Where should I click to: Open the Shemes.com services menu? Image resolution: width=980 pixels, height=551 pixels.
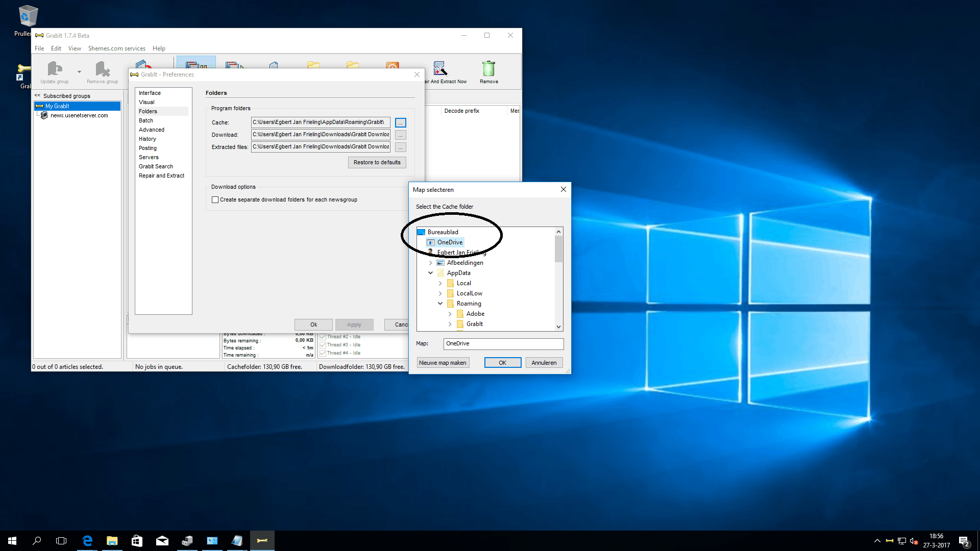tap(116, 48)
